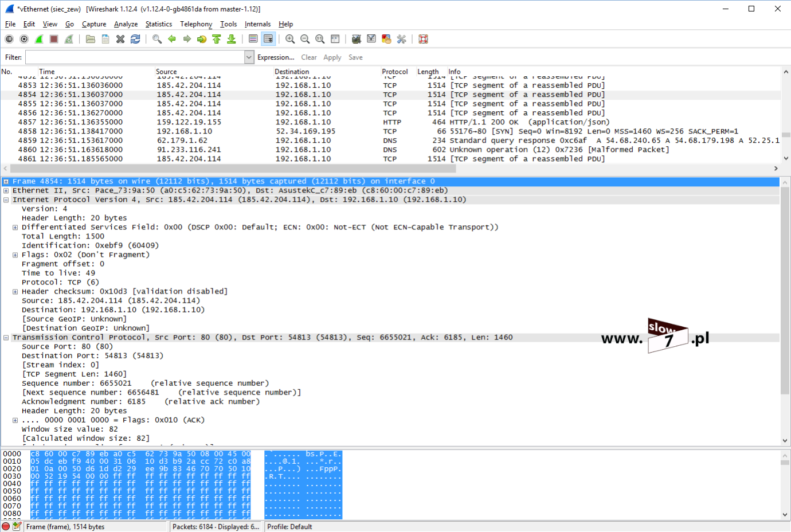Expand the Ethernet II tree node
The height and width of the screenshot is (532, 791).
6,190
